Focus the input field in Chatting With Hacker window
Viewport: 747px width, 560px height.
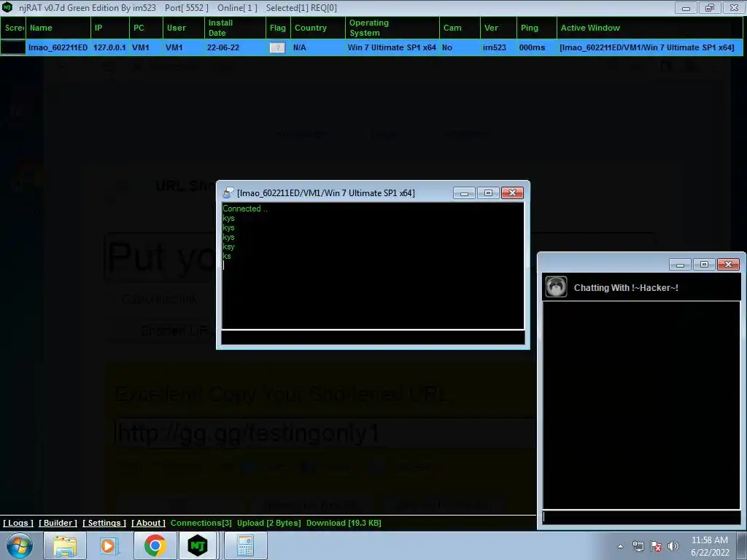coord(642,518)
